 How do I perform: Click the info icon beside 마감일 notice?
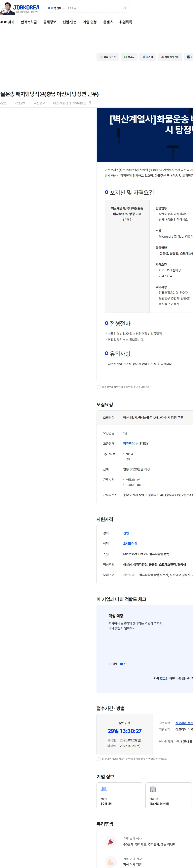coord(99,759)
